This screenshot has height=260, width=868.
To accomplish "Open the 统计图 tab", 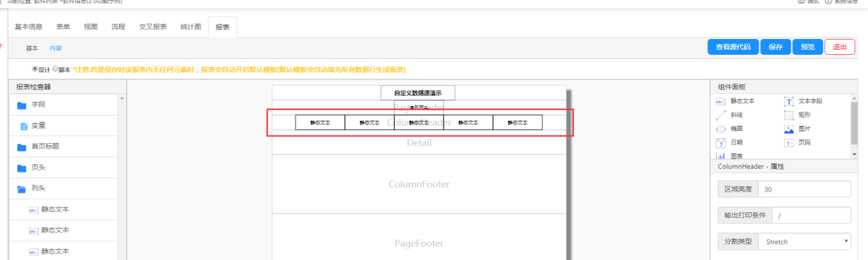I will click(191, 27).
